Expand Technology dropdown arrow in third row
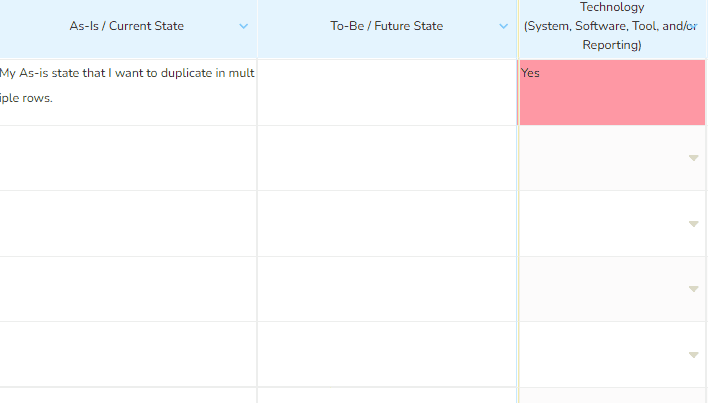The image size is (708, 403). [x=694, y=224]
